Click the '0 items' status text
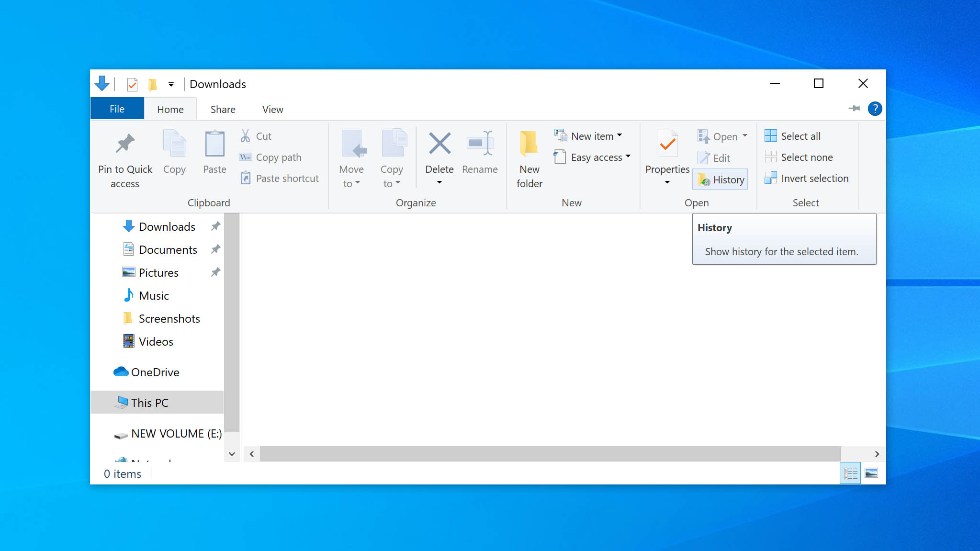Viewport: 980px width, 551px height. click(x=123, y=473)
